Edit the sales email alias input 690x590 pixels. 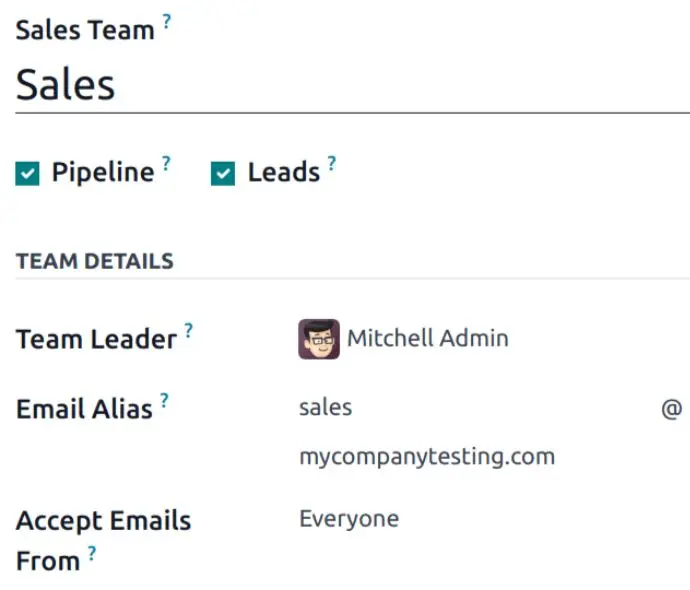(477, 407)
